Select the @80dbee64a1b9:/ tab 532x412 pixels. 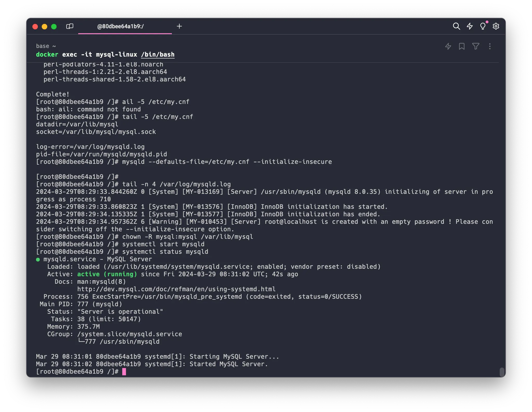[120, 26]
